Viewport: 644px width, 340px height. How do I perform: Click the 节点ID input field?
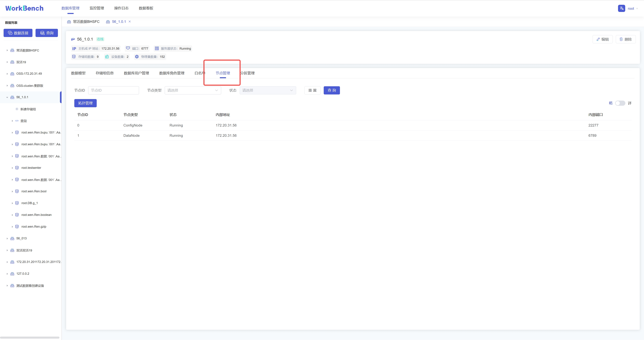point(113,90)
